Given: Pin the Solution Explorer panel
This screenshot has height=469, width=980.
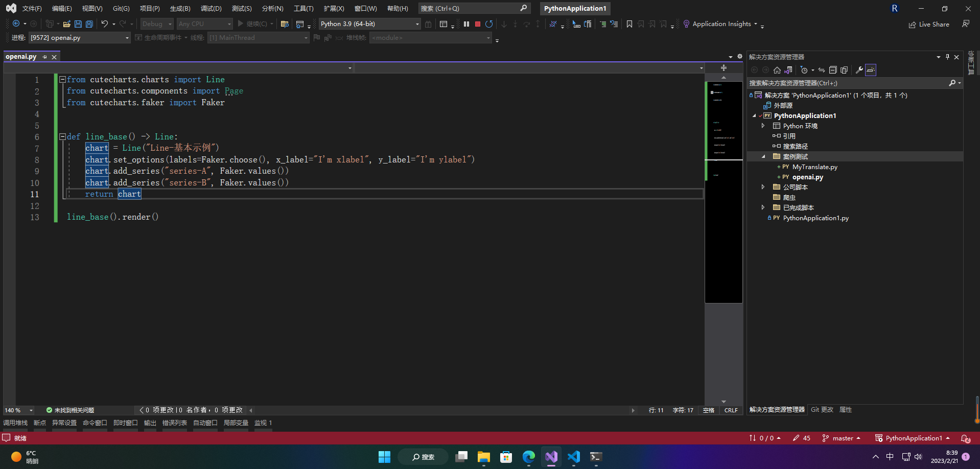Looking at the screenshot, I should click(x=947, y=57).
